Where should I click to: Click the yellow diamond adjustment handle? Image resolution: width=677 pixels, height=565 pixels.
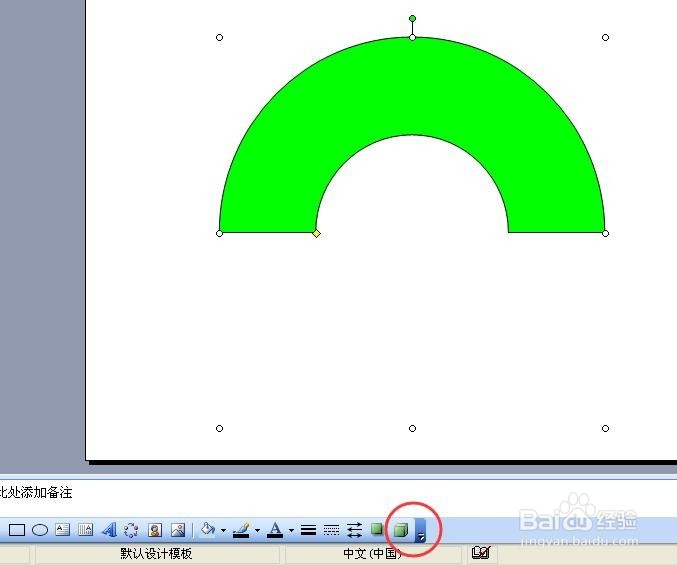(316, 234)
